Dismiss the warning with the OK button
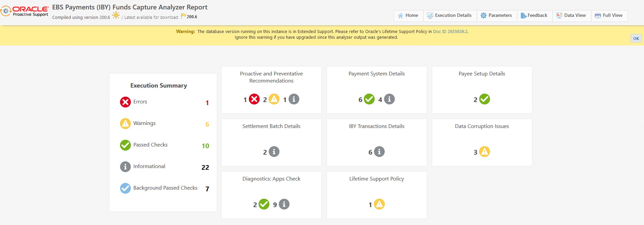The height and width of the screenshot is (225, 644). 636,38
